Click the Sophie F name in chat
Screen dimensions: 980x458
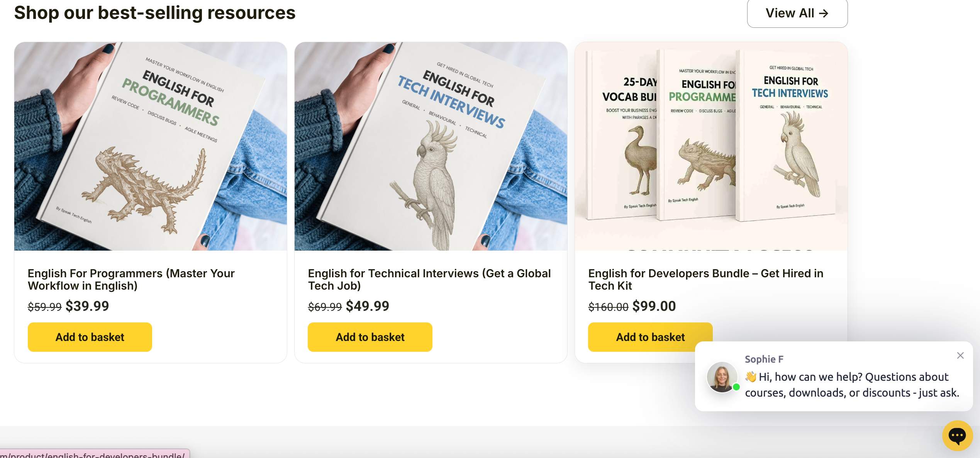click(x=764, y=359)
